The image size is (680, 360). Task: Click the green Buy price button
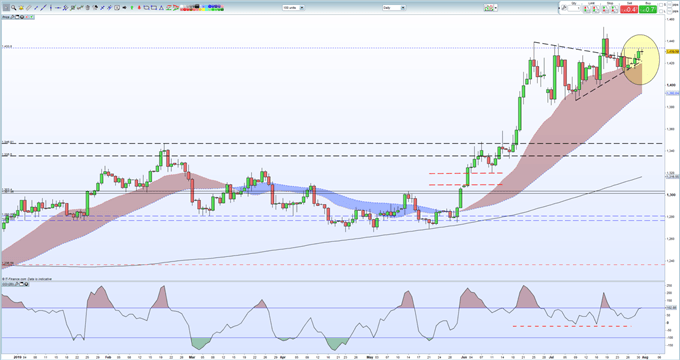click(648, 9)
